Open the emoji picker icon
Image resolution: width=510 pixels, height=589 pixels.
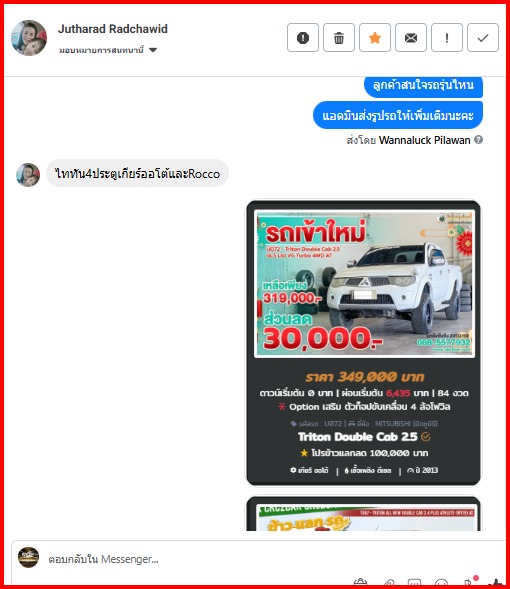tap(441, 583)
